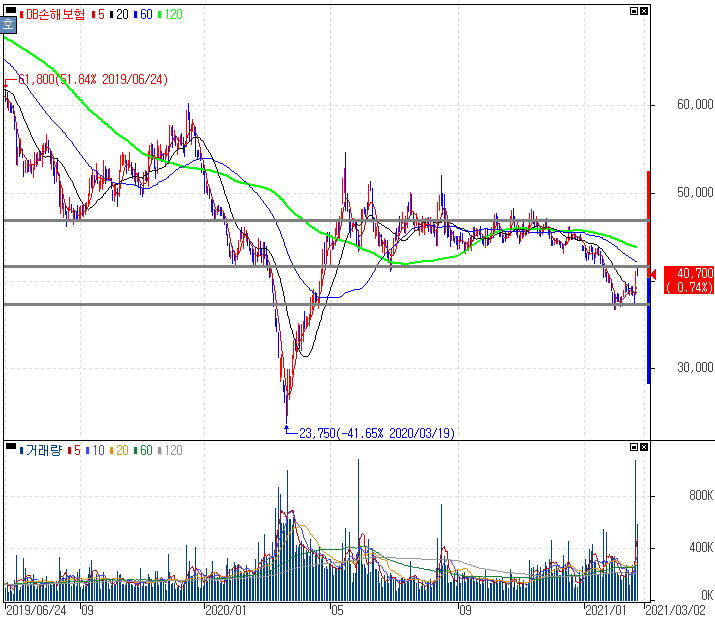Screen dimensions: 715x619
Task: Select the 거래량 legend label
Action: coord(41,451)
